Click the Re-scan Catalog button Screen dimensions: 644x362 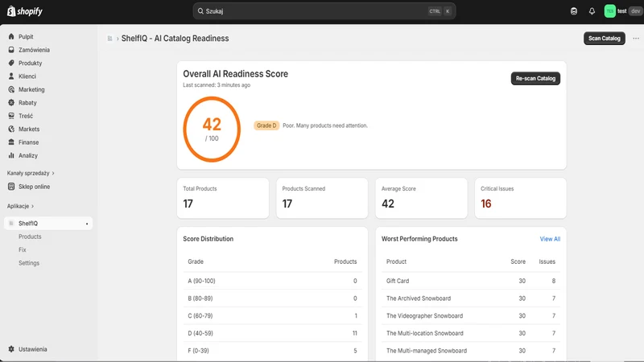click(535, 78)
